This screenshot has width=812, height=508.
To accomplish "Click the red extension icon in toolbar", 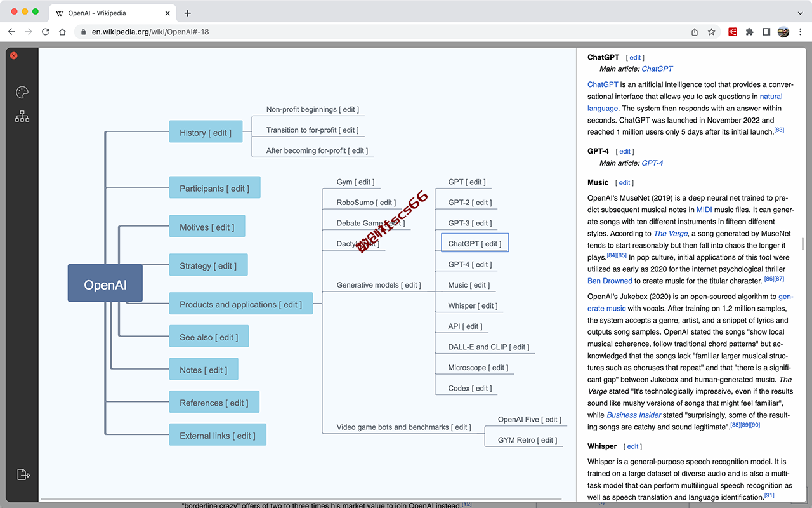I will point(733,32).
